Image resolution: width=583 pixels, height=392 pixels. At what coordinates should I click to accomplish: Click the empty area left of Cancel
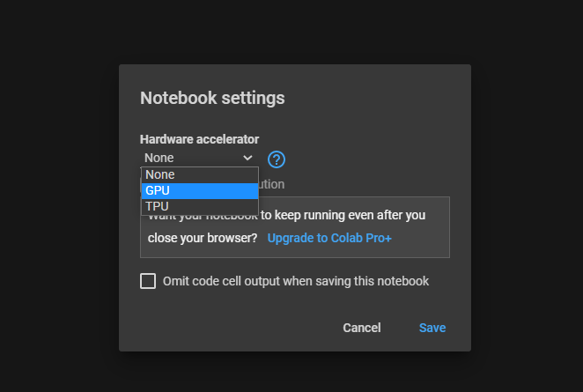(x=229, y=328)
